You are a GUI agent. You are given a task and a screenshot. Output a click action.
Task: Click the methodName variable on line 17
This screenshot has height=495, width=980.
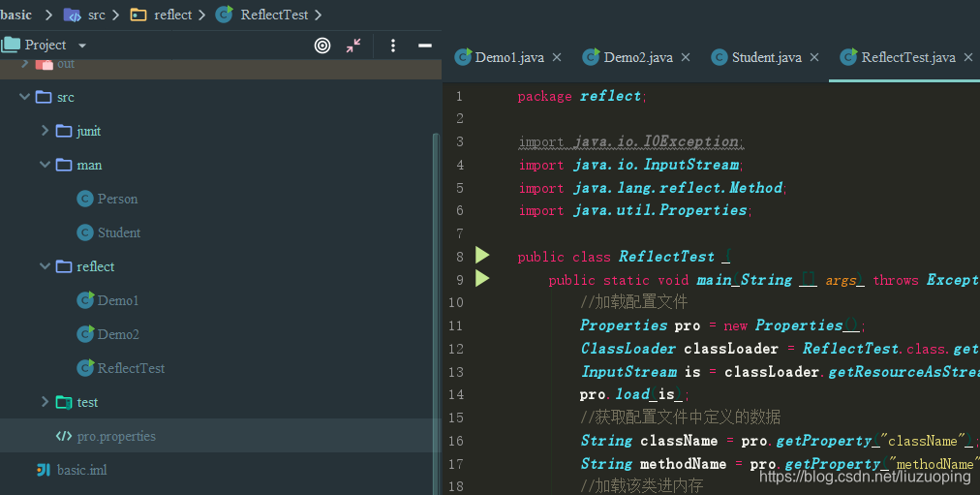[x=683, y=464]
